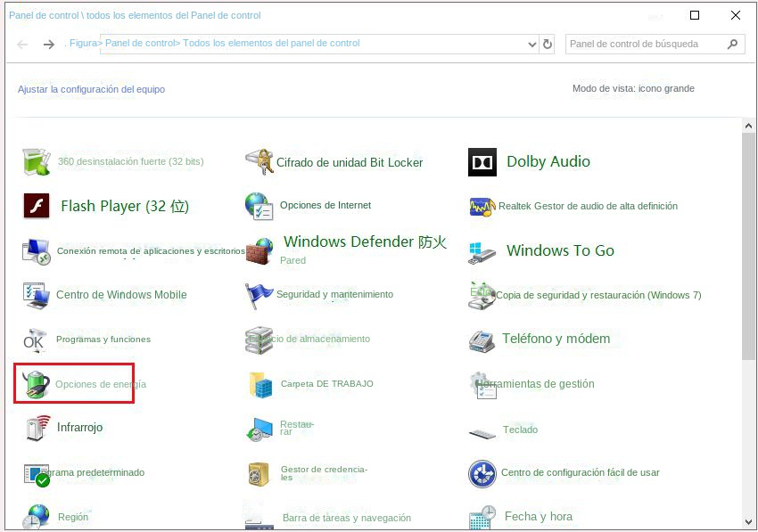The height and width of the screenshot is (532, 758).
Task: Open the Opciones de Internet text link
Action: click(x=325, y=205)
